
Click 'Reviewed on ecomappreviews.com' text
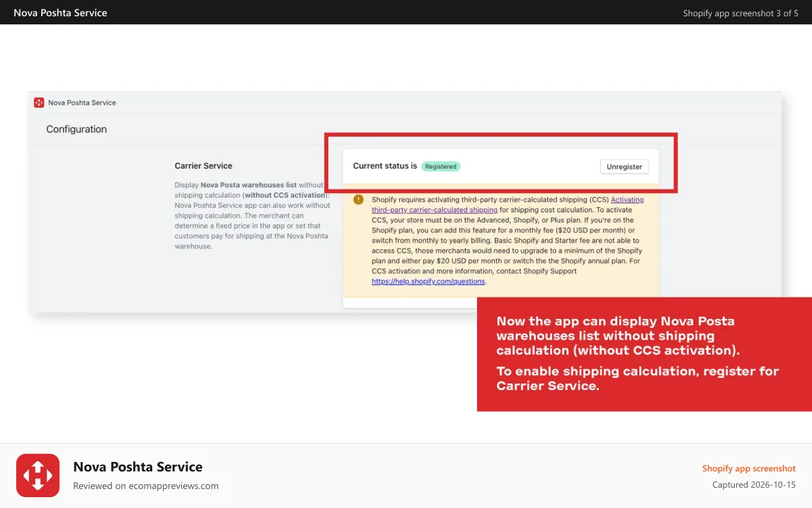145,486
